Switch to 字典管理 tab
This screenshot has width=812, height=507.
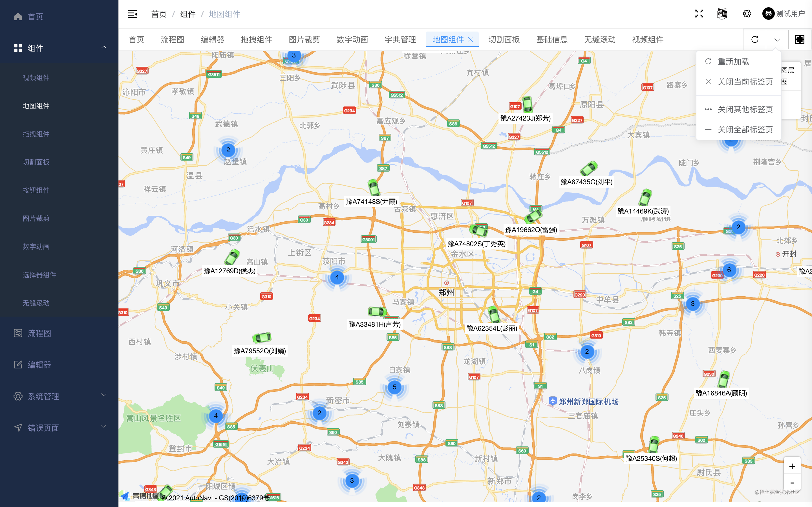point(400,39)
